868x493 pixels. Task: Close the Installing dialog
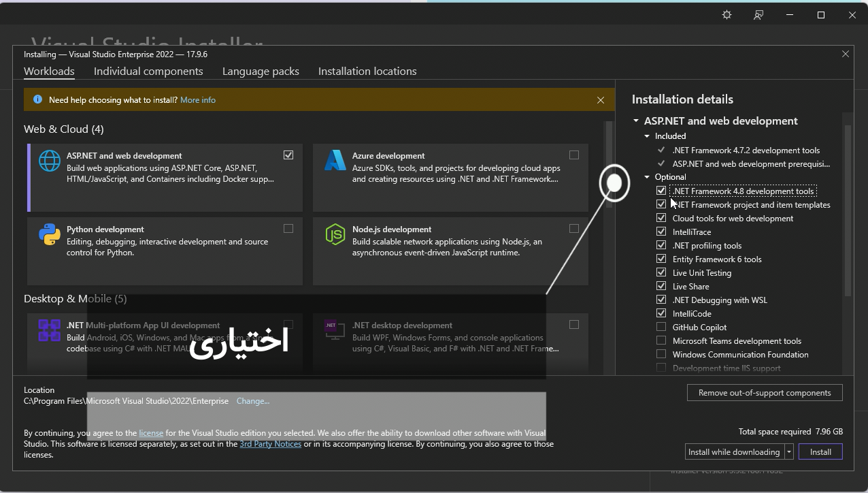point(846,54)
